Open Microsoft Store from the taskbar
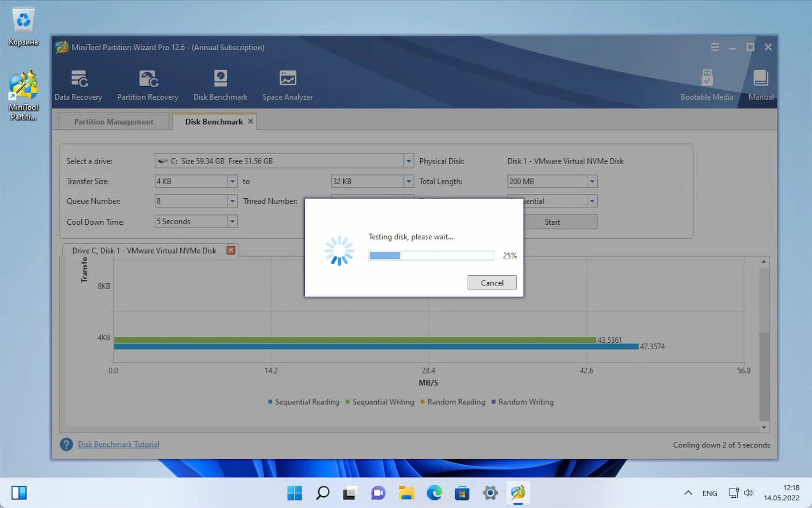Screen dimensions: 812x508 click(x=462, y=493)
